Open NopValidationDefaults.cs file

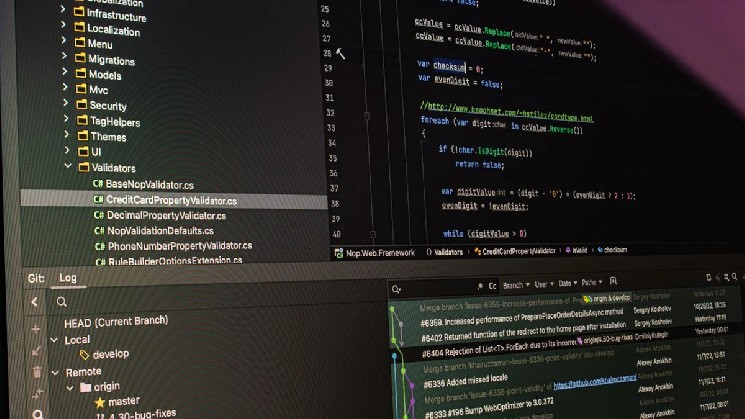point(161,231)
